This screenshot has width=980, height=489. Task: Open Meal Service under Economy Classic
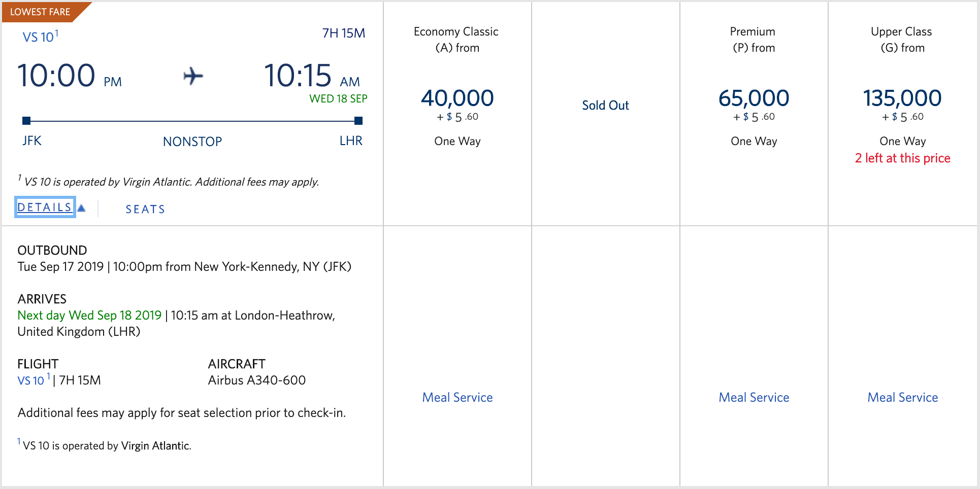click(458, 397)
